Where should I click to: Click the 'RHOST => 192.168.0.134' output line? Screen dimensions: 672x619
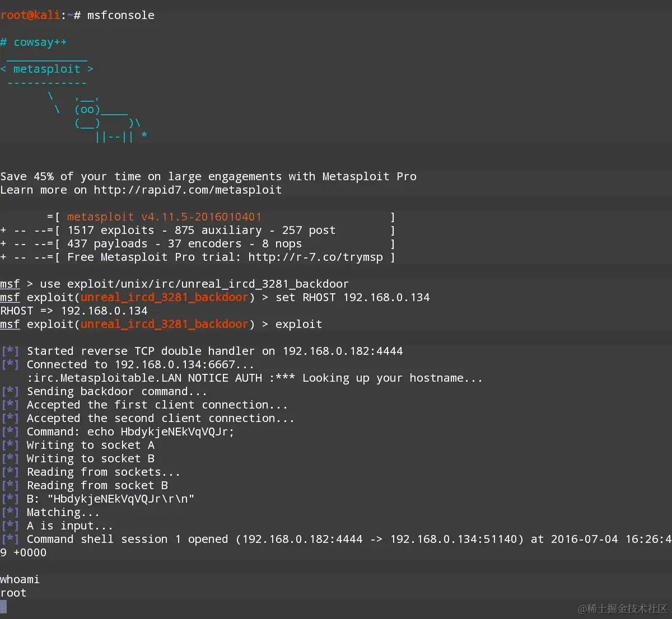coord(74,311)
